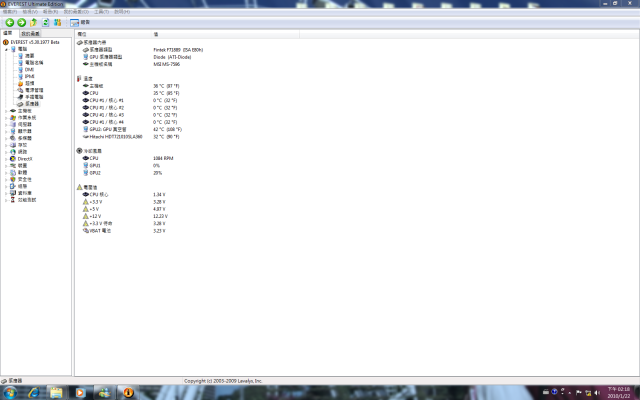Select the GPU2 GPU diode temperature row
Viewport: 640px width, 400px height.
[133, 129]
